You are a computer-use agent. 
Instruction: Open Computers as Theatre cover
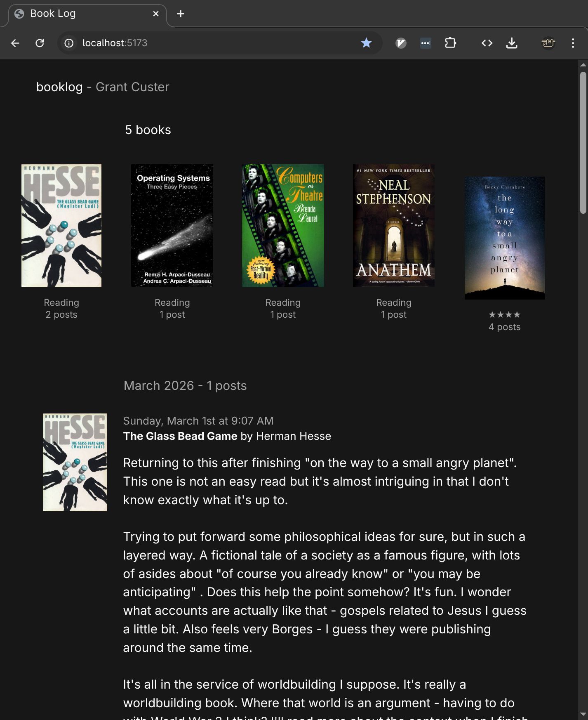283,226
